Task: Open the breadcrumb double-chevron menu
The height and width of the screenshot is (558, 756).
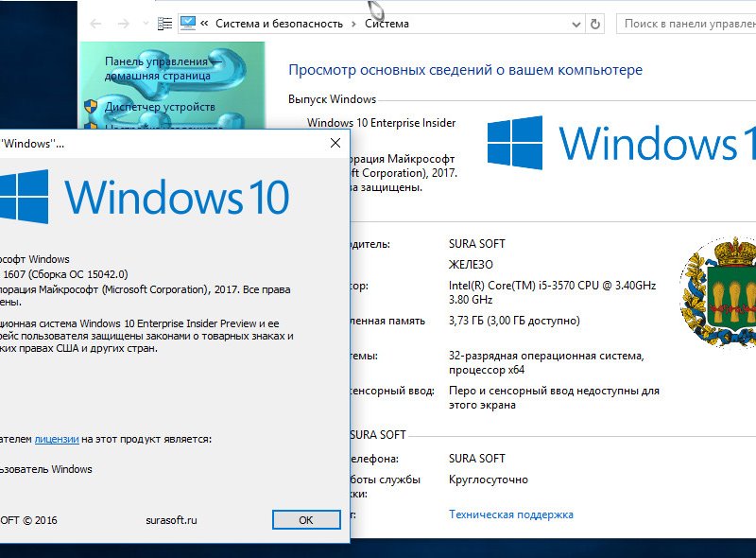Action: coord(204,23)
